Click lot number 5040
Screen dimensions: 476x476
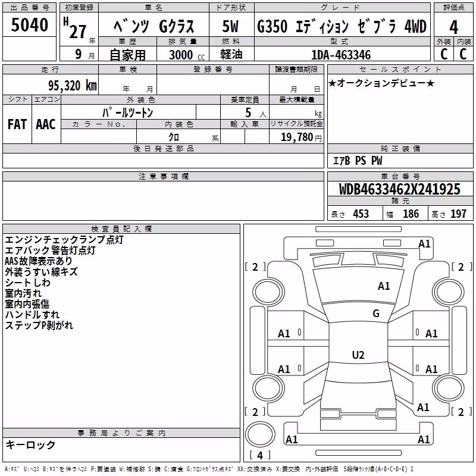click(29, 25)
